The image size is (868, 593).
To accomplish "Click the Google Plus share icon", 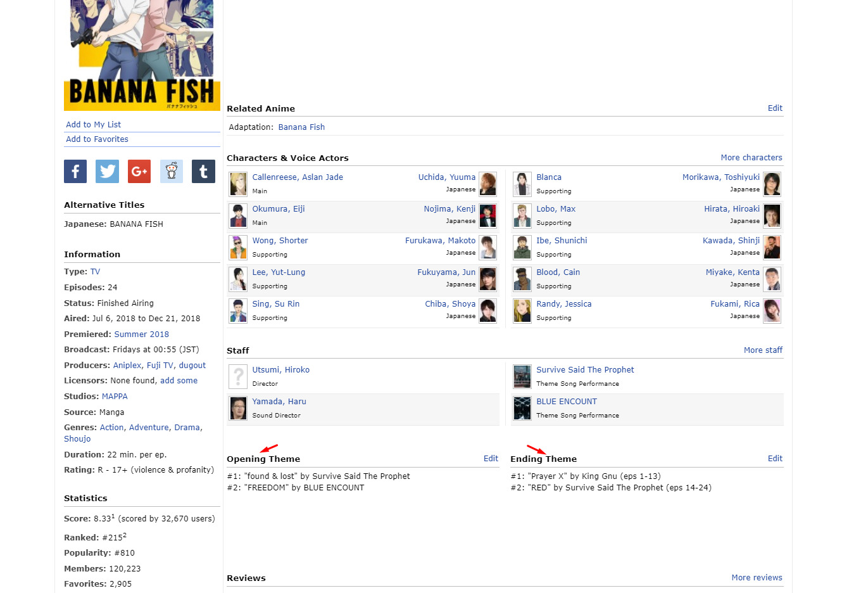I will point(139,171).
